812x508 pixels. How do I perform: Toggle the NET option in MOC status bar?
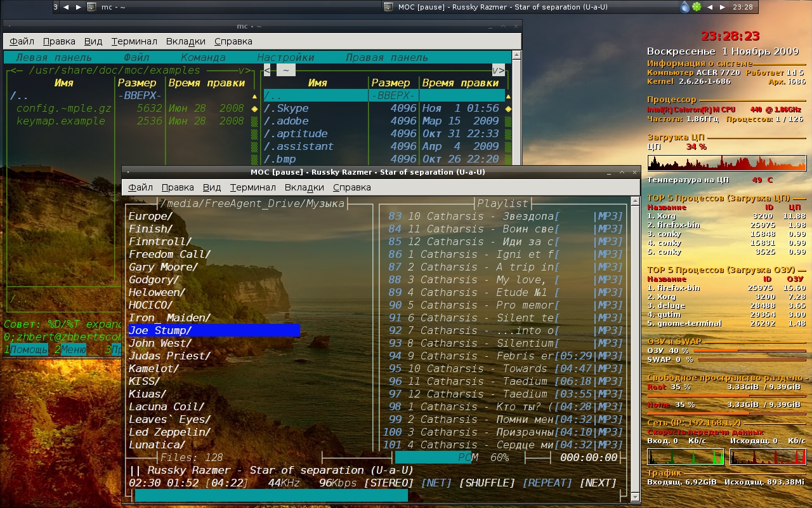(436, 483)
